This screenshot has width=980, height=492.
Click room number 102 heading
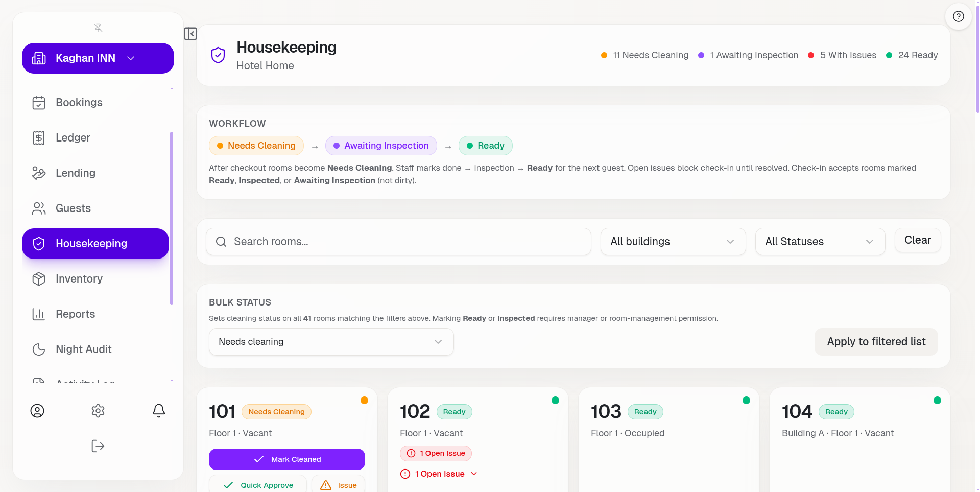pos(415,412)
